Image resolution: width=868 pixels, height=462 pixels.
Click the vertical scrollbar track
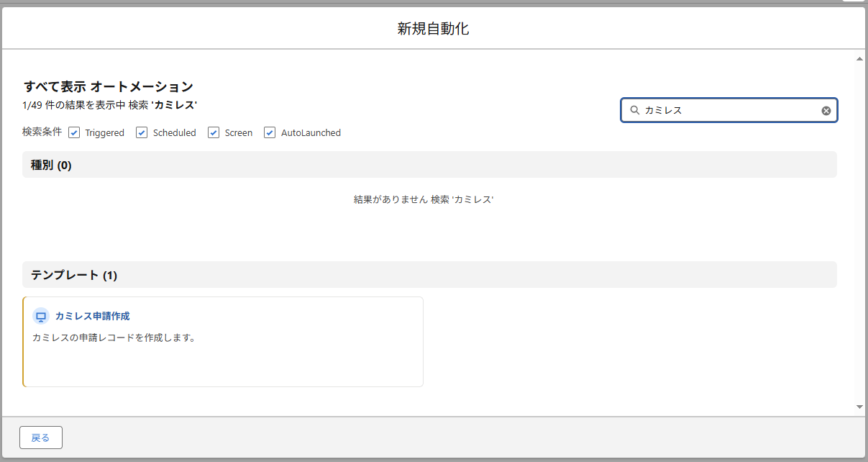pyautogui.click(x=859, y=230)
